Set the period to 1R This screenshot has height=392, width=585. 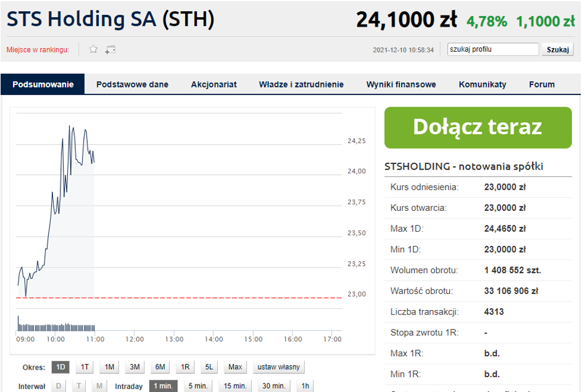pos(185,367)
